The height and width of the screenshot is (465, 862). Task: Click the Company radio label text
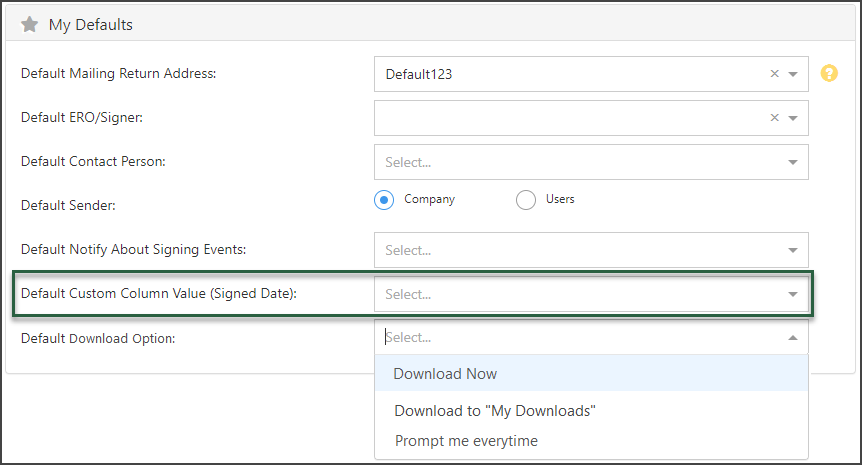point(429,199)
